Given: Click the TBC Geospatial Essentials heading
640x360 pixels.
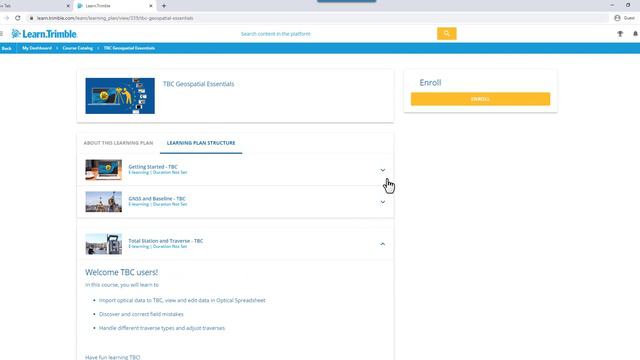Looking at the screenshot, I should 198,84.
